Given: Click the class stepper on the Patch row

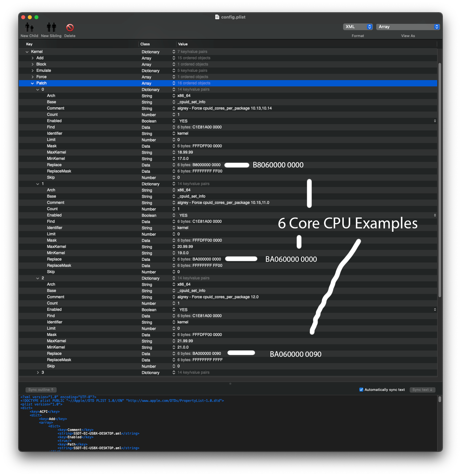Looking at the screenshot, I should pos(174,83).
